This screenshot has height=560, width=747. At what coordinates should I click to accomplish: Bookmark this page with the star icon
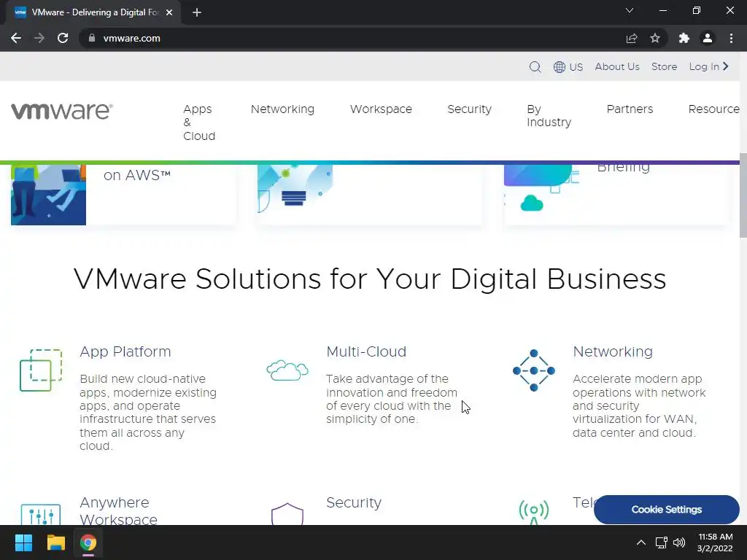click(655, 38)
